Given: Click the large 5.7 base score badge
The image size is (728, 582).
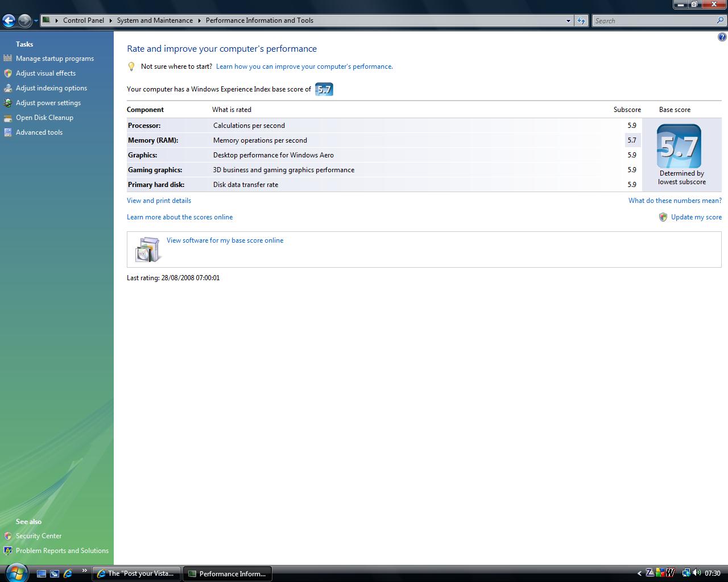Looking at the screenshot, I should point(679,146).
